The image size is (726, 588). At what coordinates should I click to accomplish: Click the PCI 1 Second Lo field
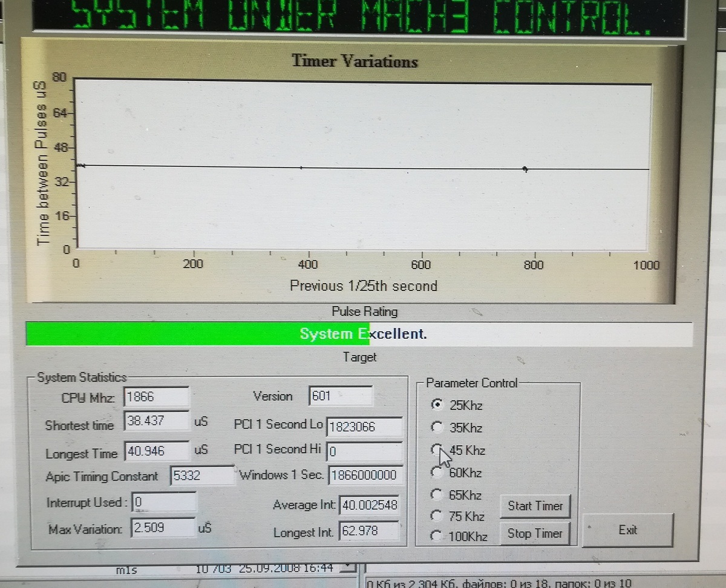tap(364, 426)
